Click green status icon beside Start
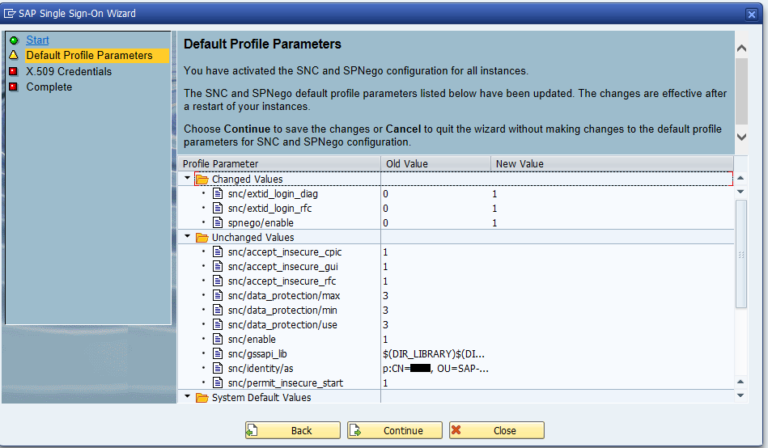This screenshot has height=448, width=768. tap(14, 40)
